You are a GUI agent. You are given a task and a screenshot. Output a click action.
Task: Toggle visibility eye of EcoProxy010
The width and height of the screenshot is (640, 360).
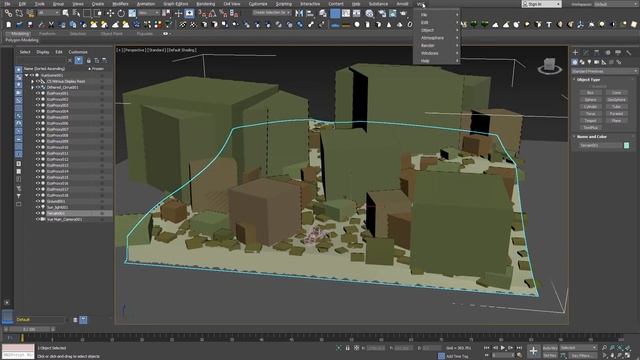tap(37, 147)
